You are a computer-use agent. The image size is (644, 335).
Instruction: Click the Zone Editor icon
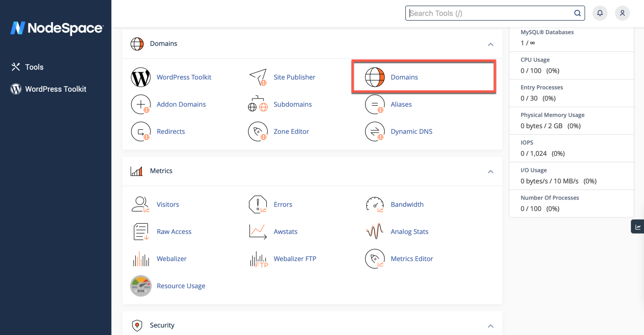coord(258,132)
